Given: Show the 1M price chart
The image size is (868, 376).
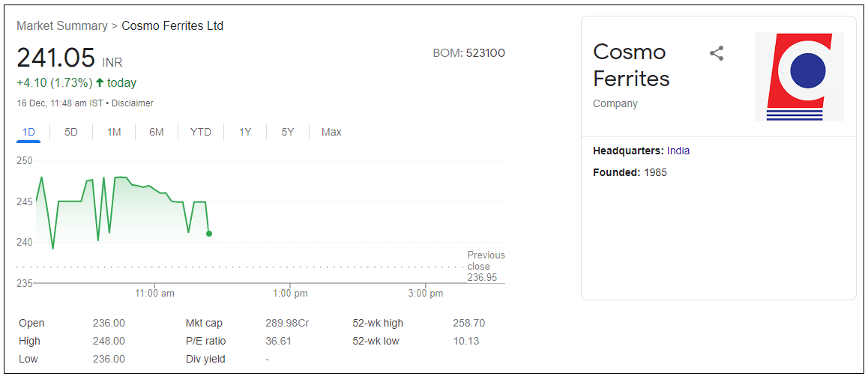Looking at the screenshot, I should point(114,132).
